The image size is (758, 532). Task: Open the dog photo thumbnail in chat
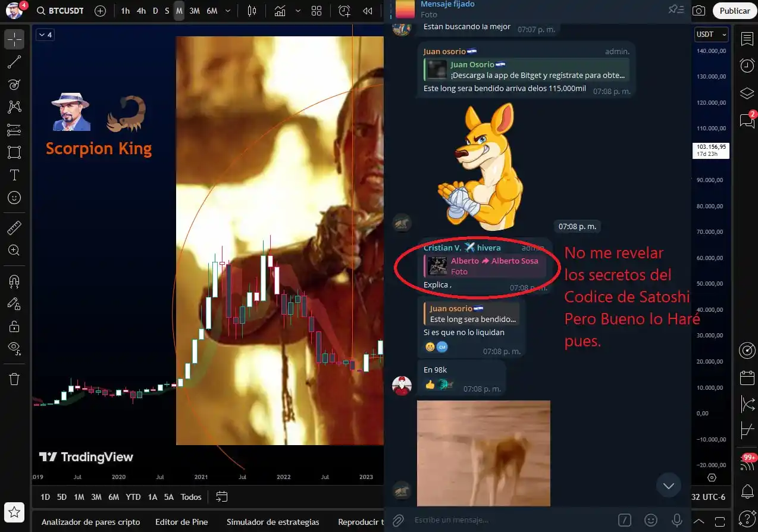point(484,453)
